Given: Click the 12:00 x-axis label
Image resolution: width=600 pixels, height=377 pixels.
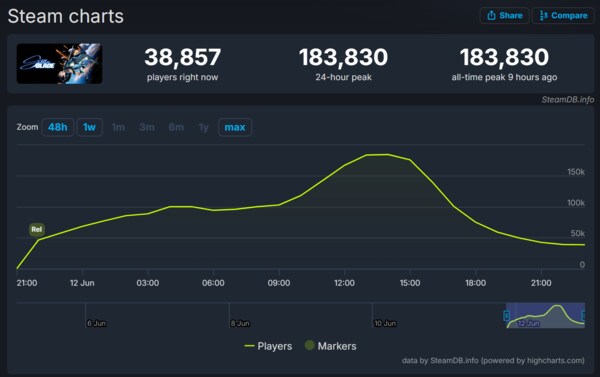Looking at the screenshot, I should click(x=344, y=283).
